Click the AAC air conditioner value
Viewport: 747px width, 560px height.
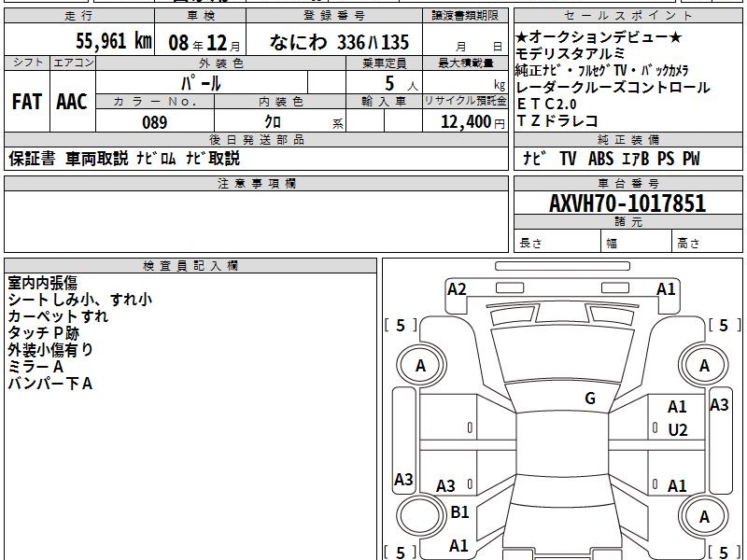tap(72, 102)
